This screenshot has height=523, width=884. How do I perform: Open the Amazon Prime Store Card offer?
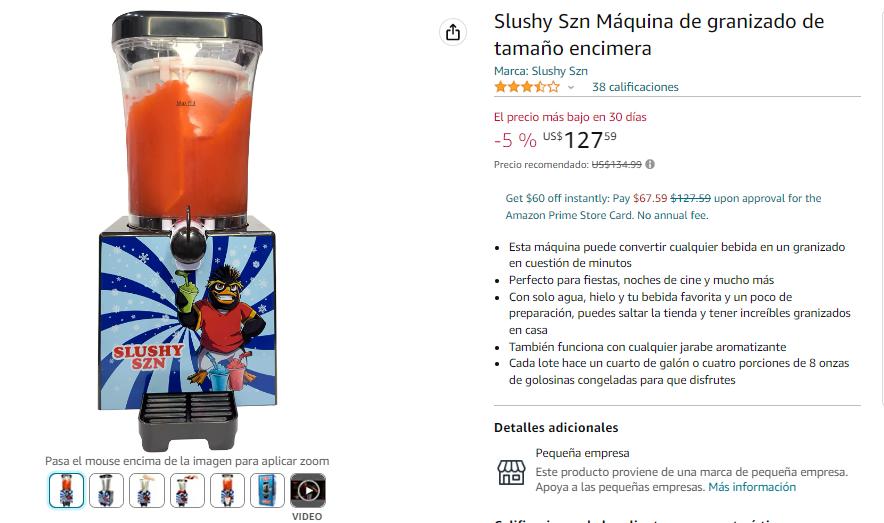(x=663, y=207)
